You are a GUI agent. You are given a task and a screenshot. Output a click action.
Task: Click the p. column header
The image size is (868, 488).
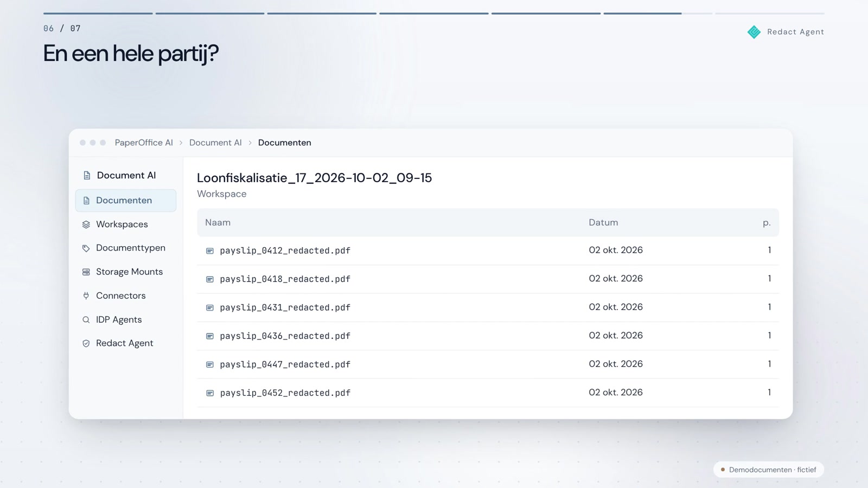tap(767, 223)
